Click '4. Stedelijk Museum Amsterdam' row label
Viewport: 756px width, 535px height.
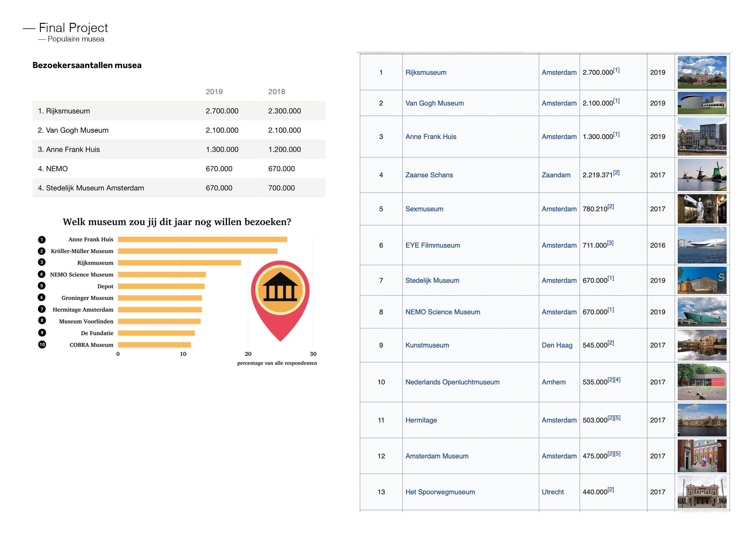coord(91,188)
